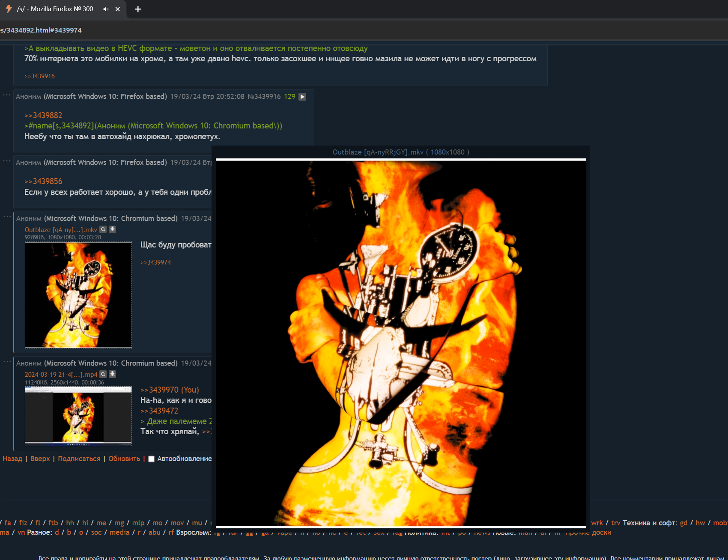This screenshot has height=560, width=728.
Task: Open the hh board link
Action: point(70,523)
